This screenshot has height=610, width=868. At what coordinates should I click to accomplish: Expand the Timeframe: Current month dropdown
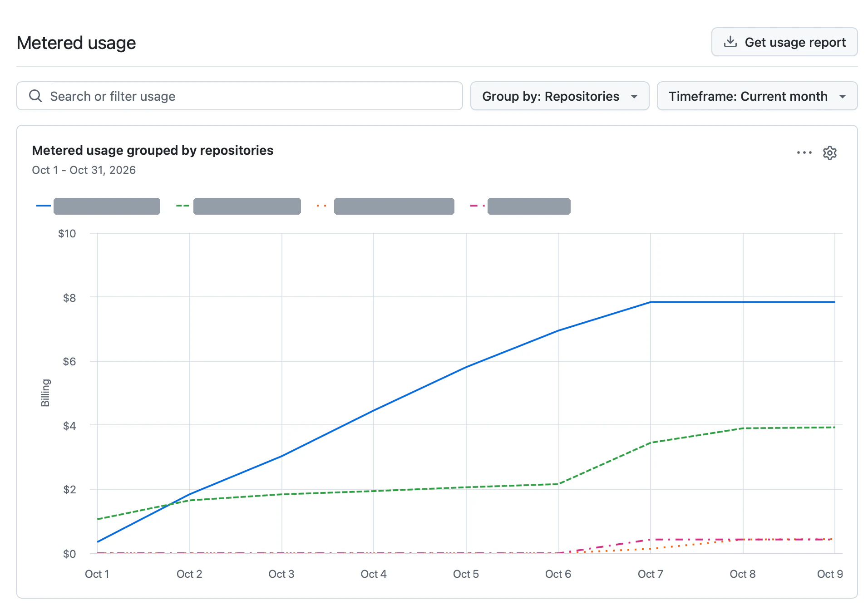[x=757, y=96]
